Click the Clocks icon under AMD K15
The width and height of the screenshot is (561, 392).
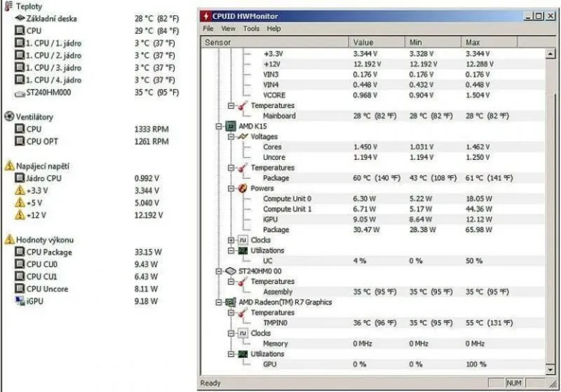tap(243, 240)
